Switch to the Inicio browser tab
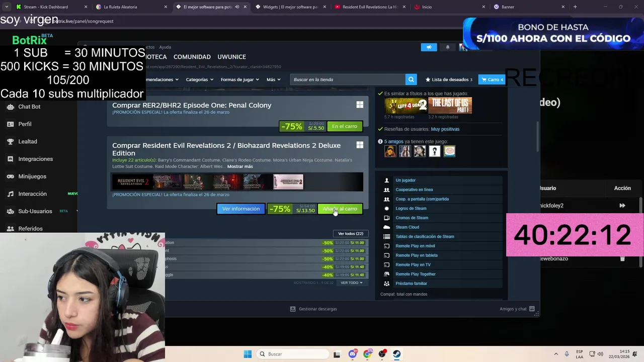644x362 pixels. click(x=450, y=7)
